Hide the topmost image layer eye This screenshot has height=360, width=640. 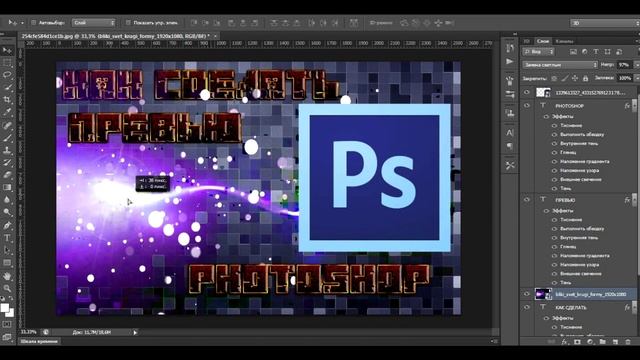point(527,93)
